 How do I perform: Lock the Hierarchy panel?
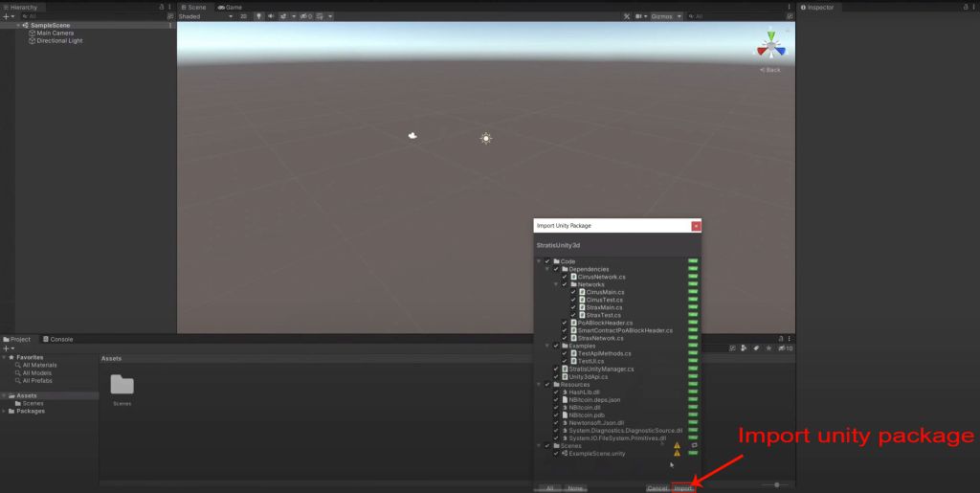click(161, 8)
